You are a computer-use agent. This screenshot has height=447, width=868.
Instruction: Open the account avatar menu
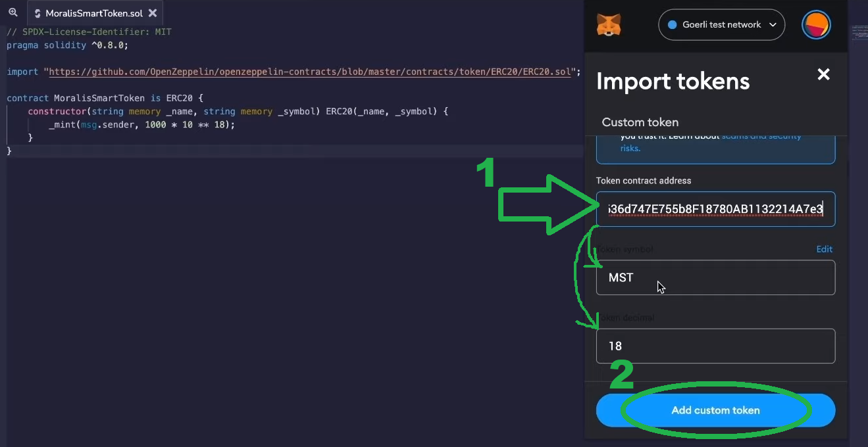click(x=816, y=25)
